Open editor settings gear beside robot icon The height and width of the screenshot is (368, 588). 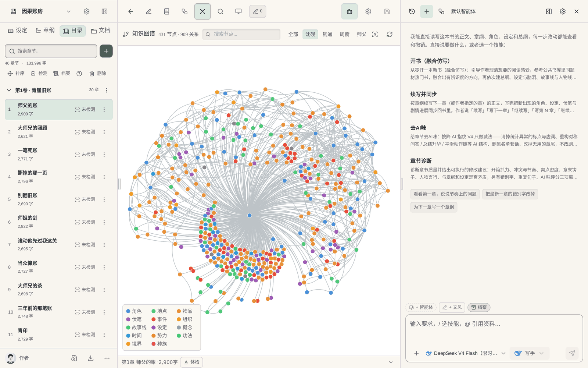[x=368, y=11]
